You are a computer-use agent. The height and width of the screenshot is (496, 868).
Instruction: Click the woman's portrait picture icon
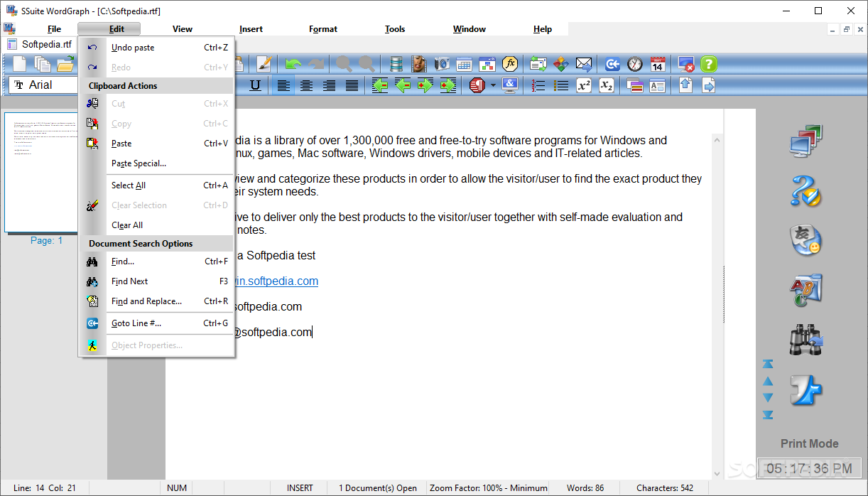coord(418,64)
